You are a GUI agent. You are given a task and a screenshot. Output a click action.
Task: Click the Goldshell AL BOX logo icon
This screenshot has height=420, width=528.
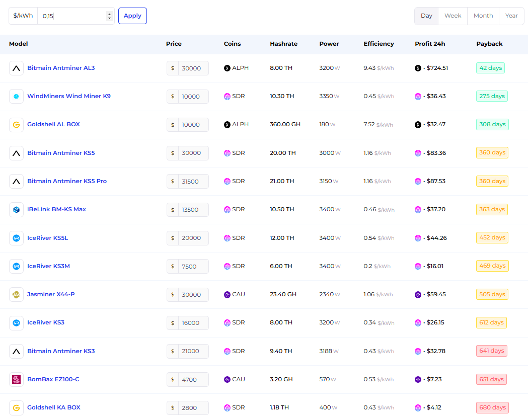pyautogui.click(x=16, y=125)
